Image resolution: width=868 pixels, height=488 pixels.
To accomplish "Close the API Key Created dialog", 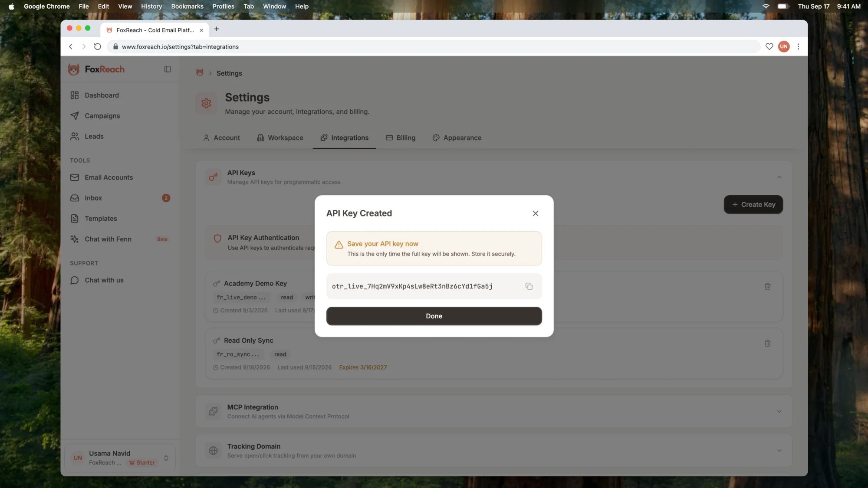I will [x=535, y=213].
